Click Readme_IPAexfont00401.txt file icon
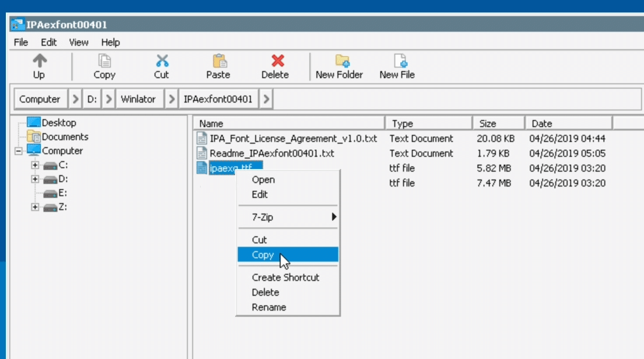 pos(202,153)
